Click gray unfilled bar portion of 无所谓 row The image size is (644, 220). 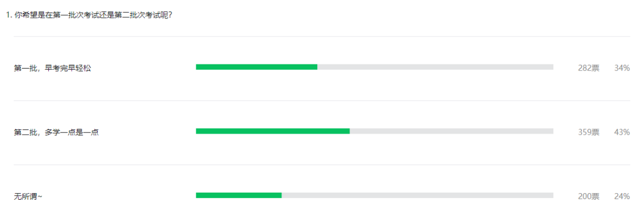[417, 196]
